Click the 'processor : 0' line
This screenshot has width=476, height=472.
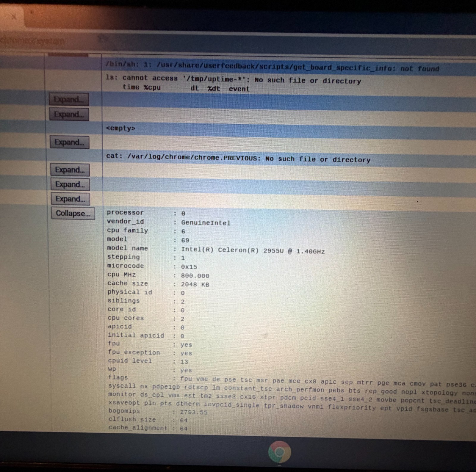146,213
